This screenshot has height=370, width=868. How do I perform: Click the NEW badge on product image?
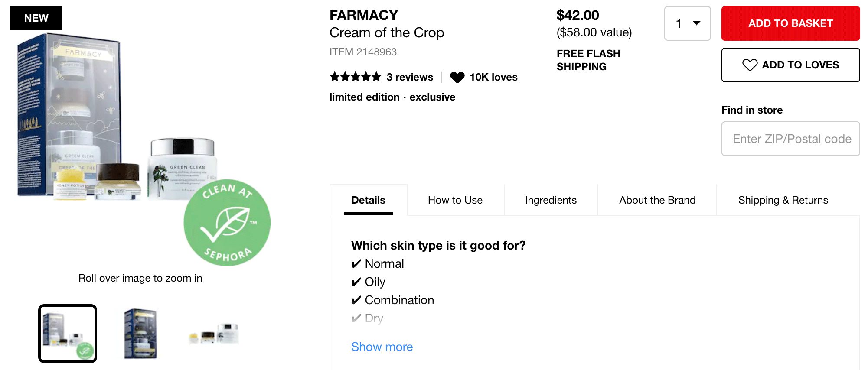(36, 18)
